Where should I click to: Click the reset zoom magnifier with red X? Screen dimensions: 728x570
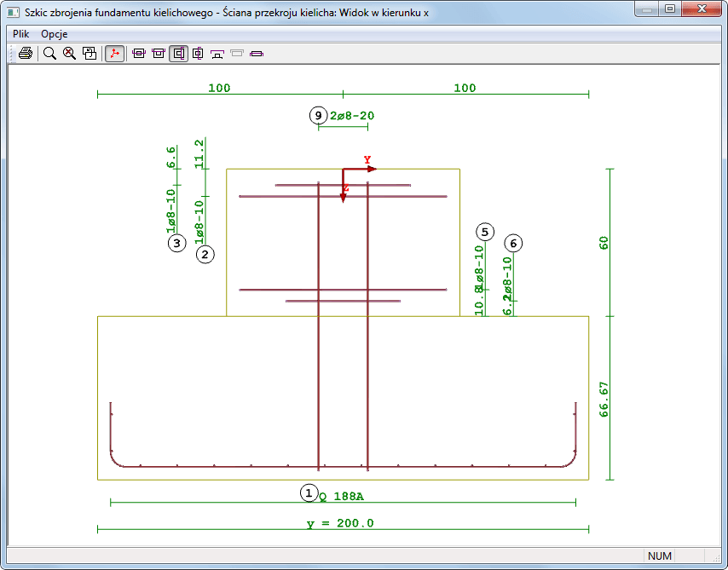pyautogui.click(x=70, y=54)
